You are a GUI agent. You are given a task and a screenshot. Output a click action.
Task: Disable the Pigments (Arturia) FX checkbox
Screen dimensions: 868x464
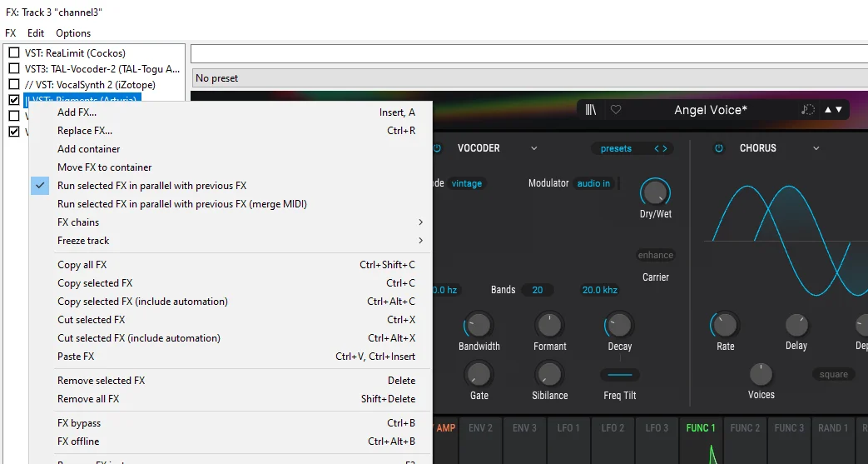coord(14,100)
